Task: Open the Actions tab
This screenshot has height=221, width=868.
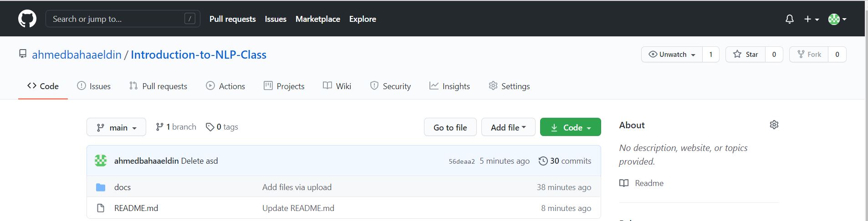Action: (225, 86)
